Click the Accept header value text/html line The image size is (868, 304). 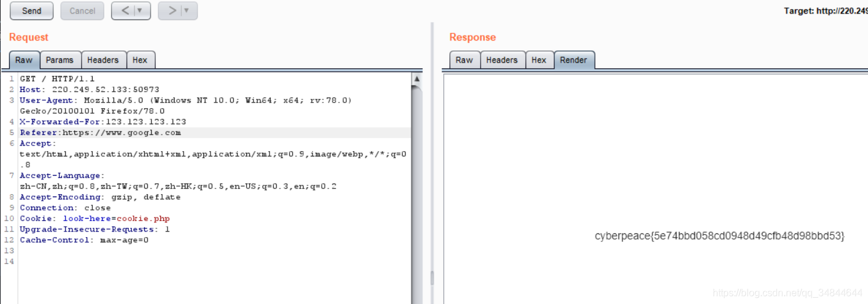click(213, 154)
